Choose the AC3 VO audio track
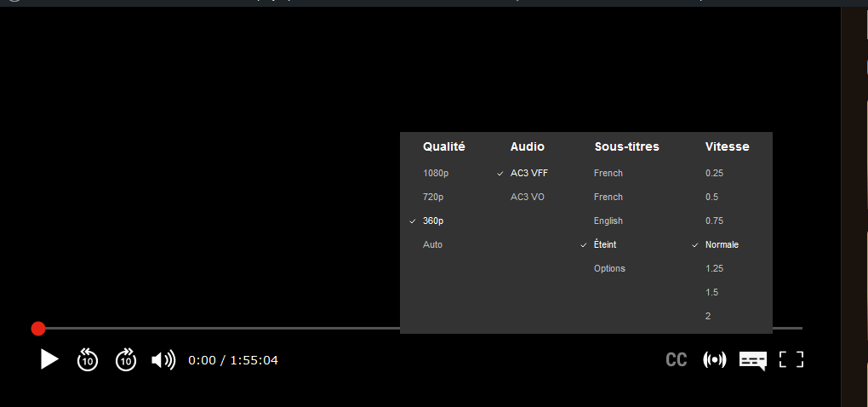Screen dimensions: 868x407 pyautogui.click(x=528, y=198)
